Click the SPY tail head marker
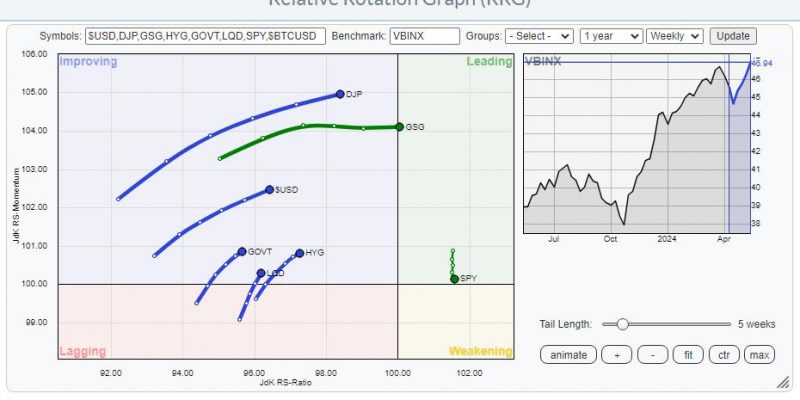800x400 pixels. [x=455, y=279]
